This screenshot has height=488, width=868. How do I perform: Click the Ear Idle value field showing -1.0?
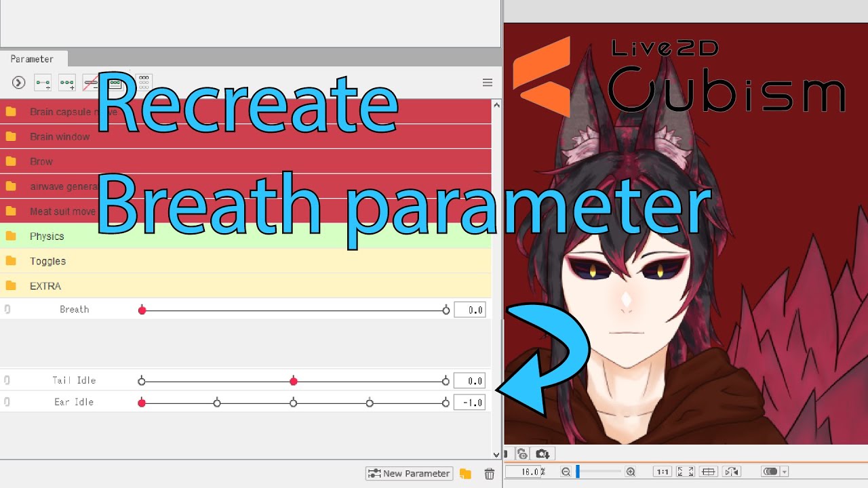[x=469, y=402]
